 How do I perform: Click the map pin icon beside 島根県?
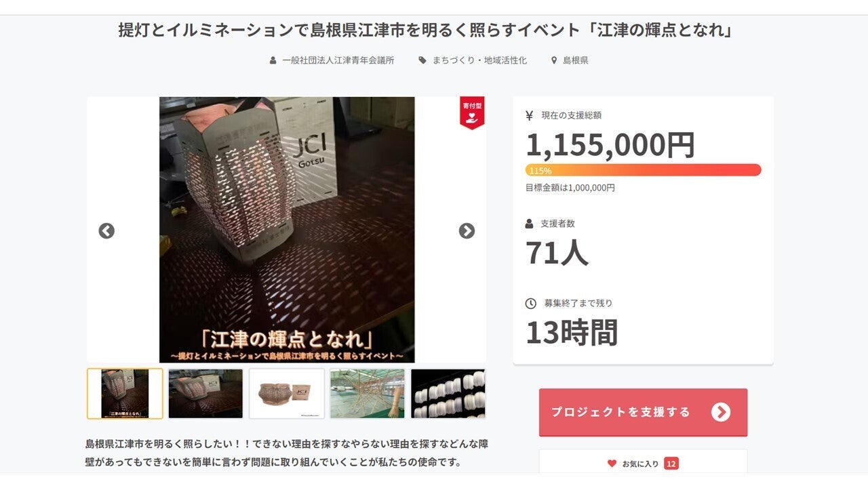coord(554,60)
